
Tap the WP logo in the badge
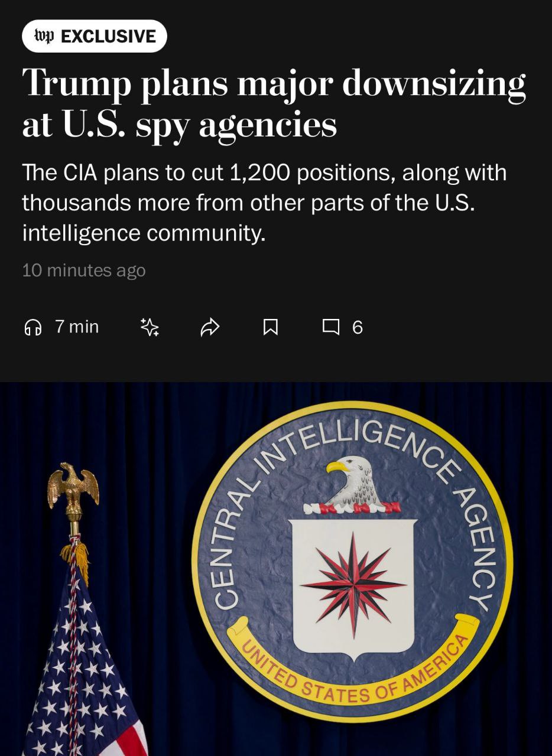44,36
